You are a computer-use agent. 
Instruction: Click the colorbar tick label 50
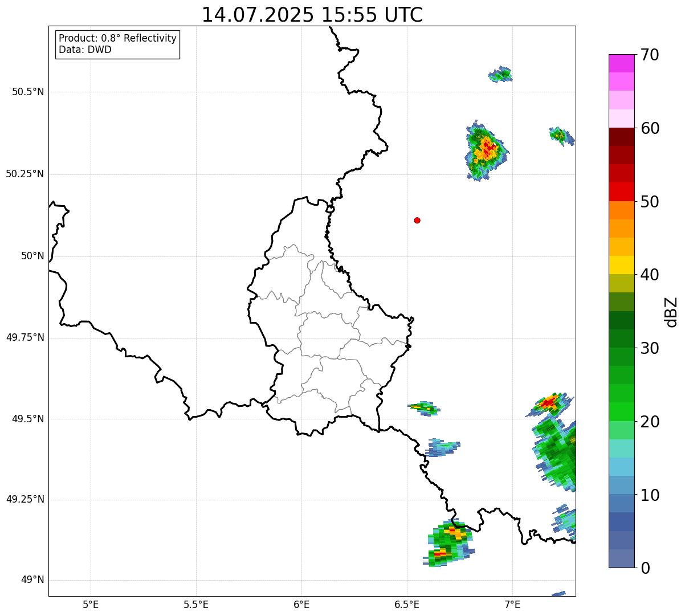coord(650,202)
